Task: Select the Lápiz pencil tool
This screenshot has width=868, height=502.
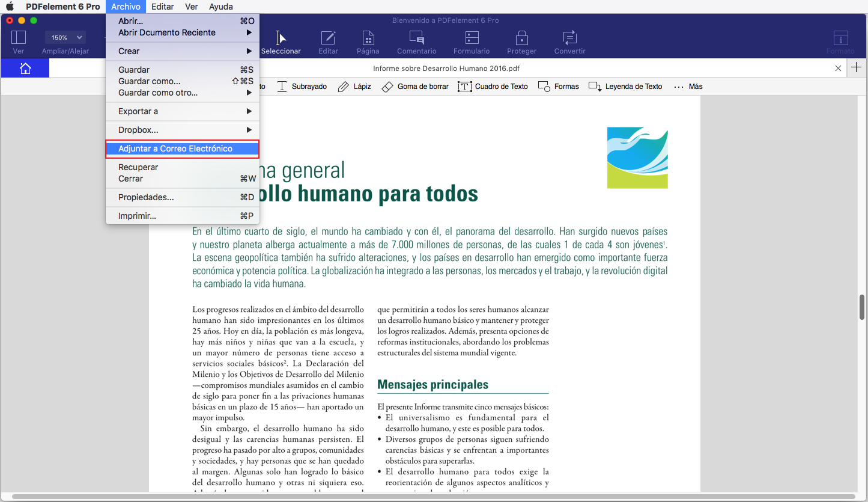Action: tap(354, 87)
